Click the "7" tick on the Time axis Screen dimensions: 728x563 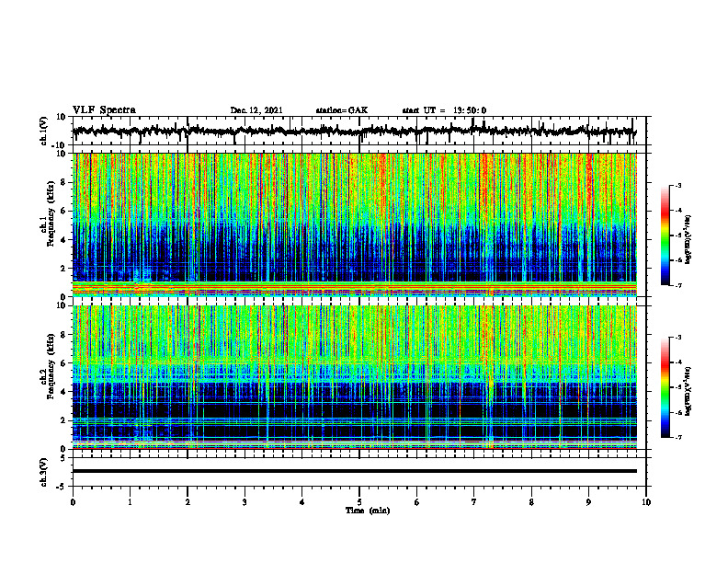click(x=474, y=502)
